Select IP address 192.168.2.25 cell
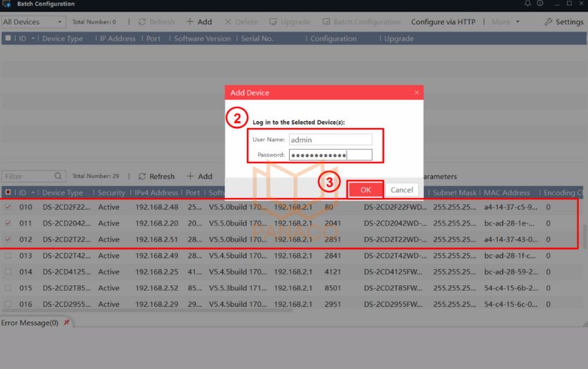Screen dimensions: 588x369 coord(157,271)
